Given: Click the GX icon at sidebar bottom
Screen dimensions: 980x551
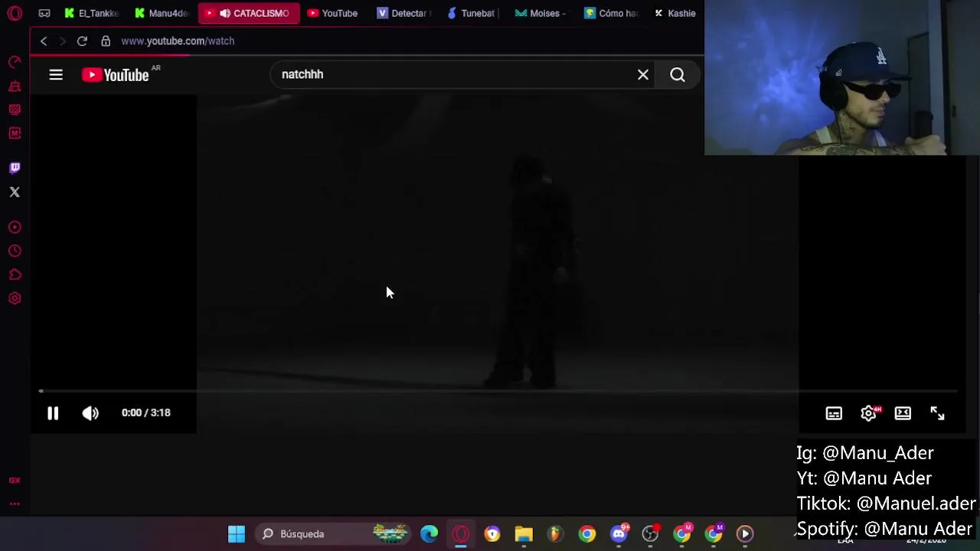Looking at the screenshot, I should [15, 481].
